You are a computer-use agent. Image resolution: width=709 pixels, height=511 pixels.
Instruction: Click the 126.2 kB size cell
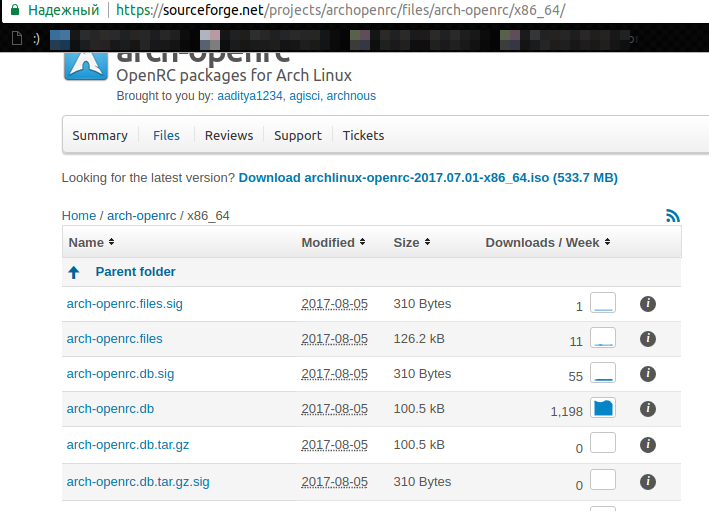click(x=419, y=339)
